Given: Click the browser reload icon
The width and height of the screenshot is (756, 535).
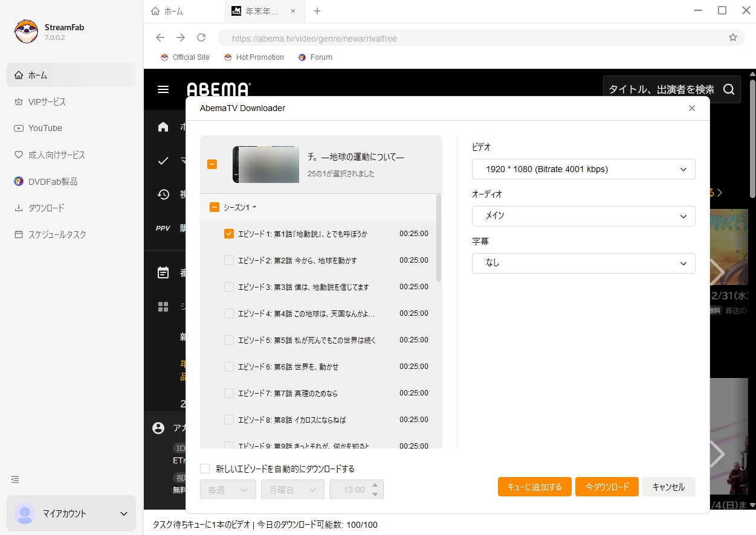Looking at the screenshot, I should point(201,37).
